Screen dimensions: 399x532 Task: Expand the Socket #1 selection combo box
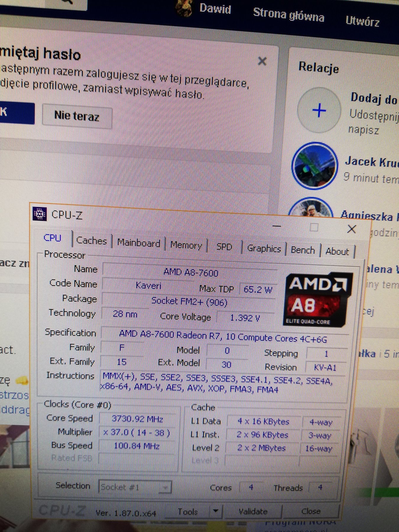click(166, 487)
